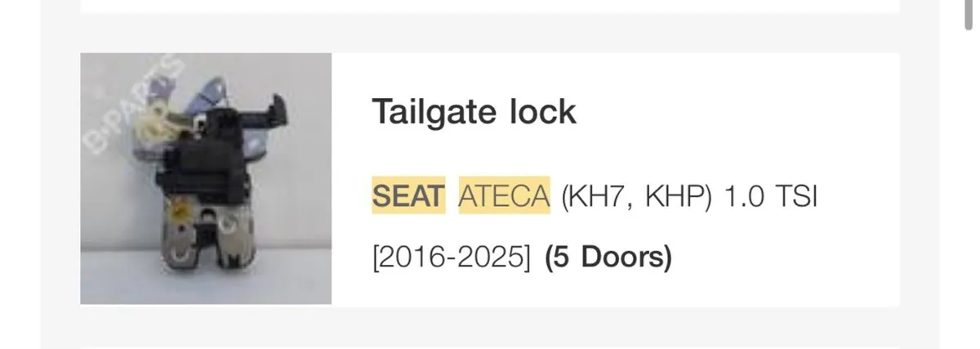Open the tailgate lock product photo
980x349 pixels.
(x=206, y=178)
